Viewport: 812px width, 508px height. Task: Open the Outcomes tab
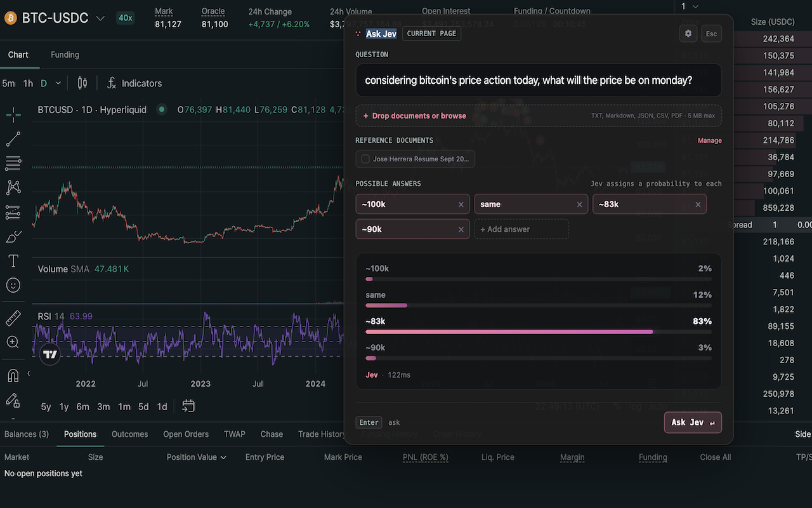click(x=129, y=434)
